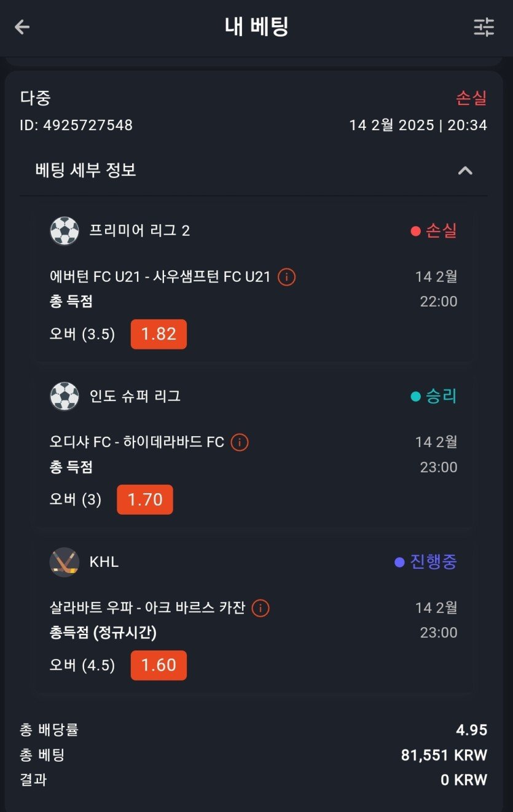Open info icon for 살라바트 우파 match
This screenshot has width=513, height=812.
tap(260, 608)
